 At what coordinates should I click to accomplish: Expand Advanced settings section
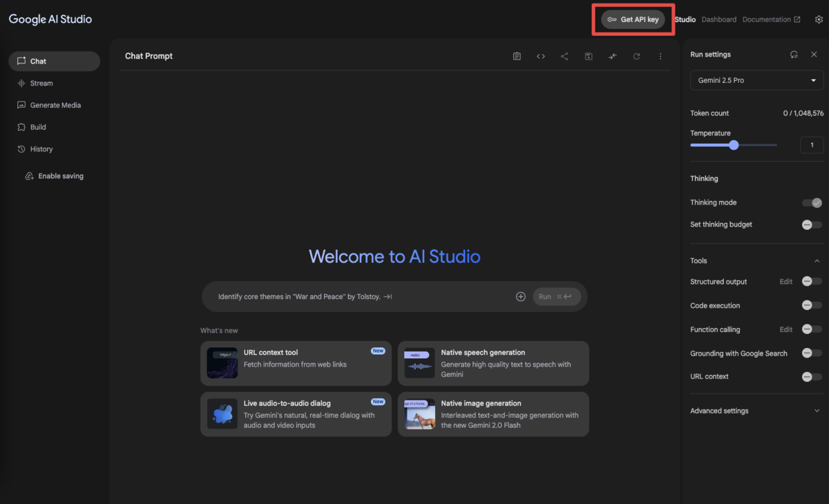756,411
